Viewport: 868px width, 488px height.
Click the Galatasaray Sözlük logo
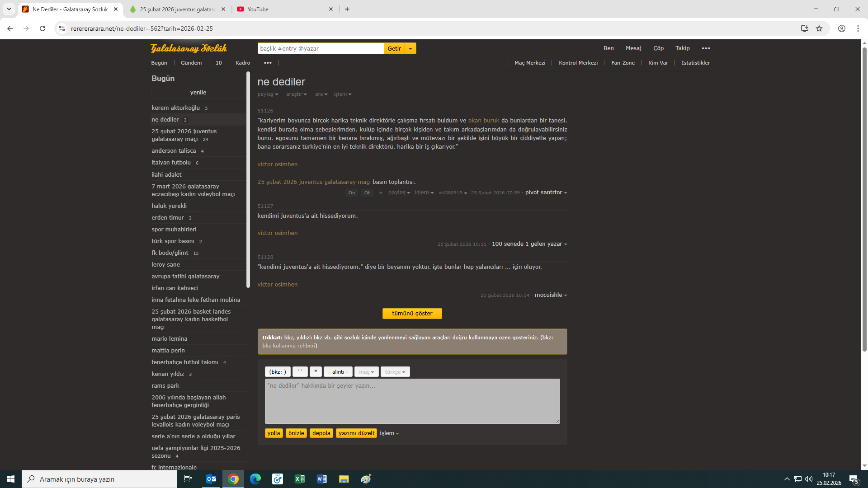(189, 48)
